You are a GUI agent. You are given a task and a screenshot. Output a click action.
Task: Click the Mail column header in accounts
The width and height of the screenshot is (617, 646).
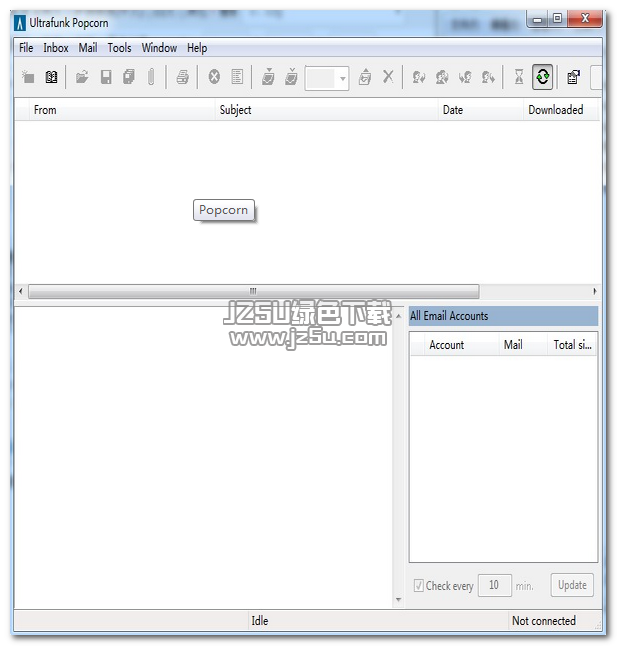coord(524,344)
